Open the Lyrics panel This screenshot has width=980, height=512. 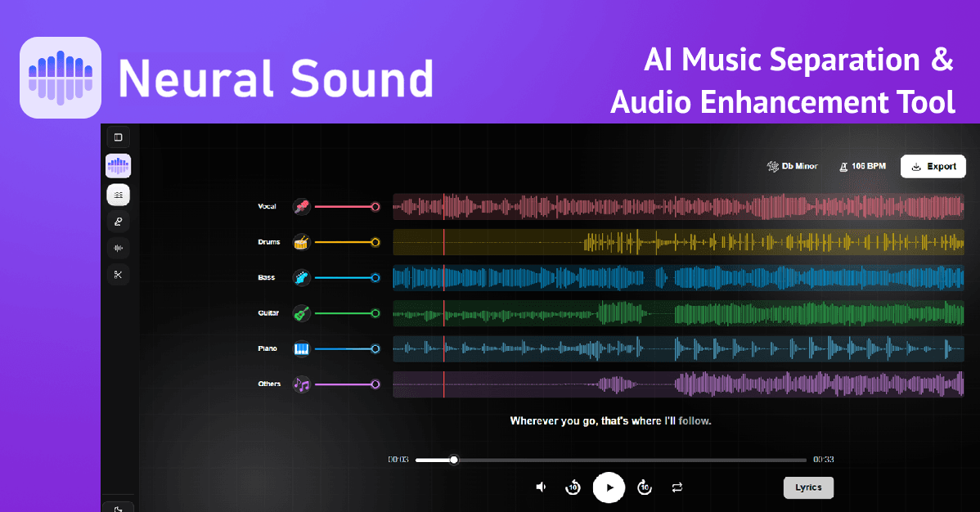808,487
